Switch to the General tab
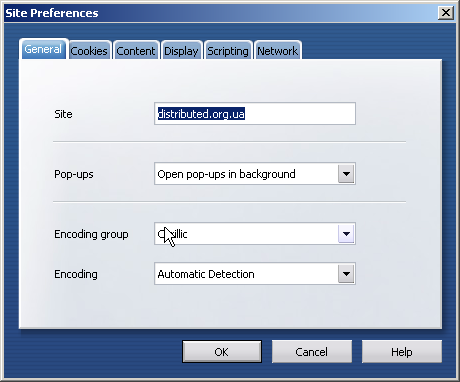Image resolution: width=460 pixels, height=382 pixels. [44, 49]
